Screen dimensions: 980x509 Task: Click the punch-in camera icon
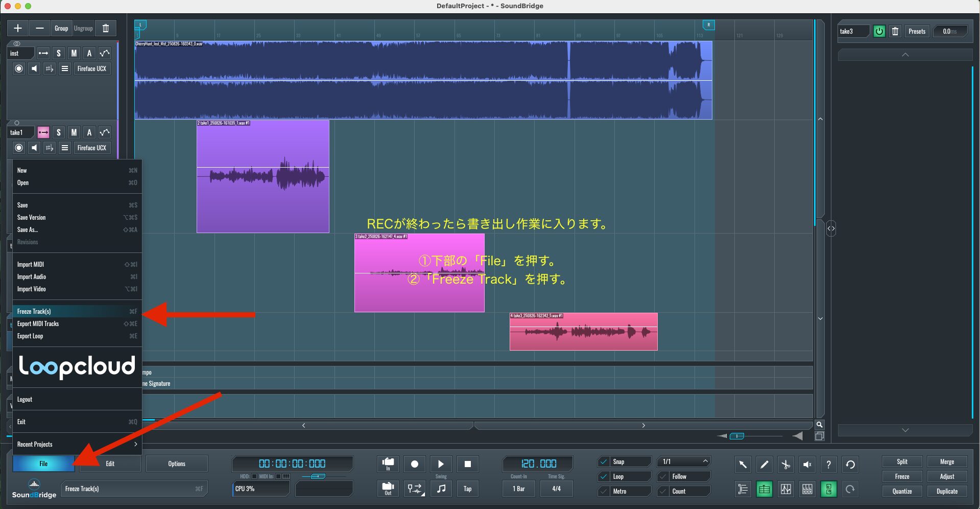pos(388,464)
